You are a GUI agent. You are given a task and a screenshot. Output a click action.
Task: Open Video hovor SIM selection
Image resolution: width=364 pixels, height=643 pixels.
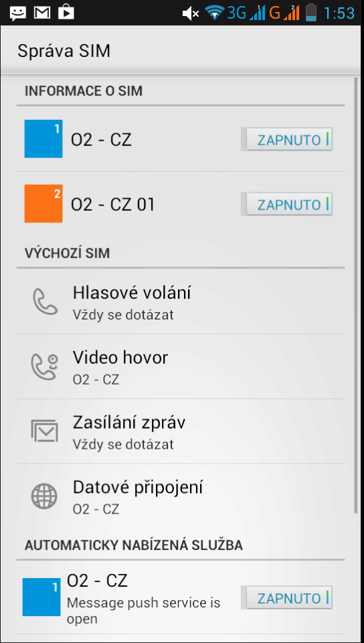pyautogui.click(x=181, y=366)
